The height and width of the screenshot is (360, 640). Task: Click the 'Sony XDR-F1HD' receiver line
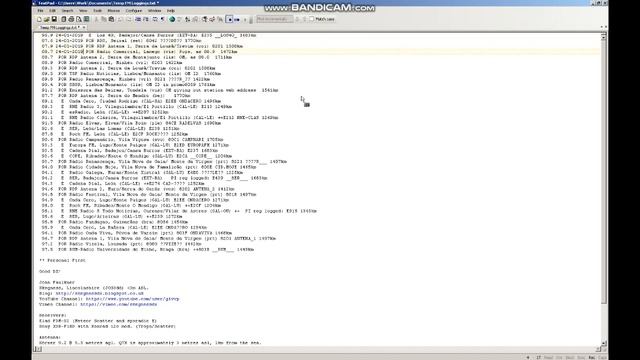tap(107, 326)
